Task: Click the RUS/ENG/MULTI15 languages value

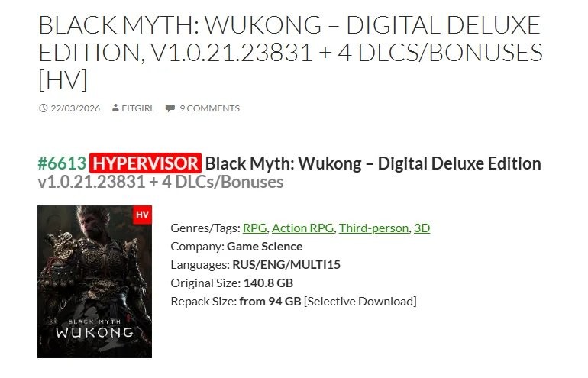Action: coord(286,265)
